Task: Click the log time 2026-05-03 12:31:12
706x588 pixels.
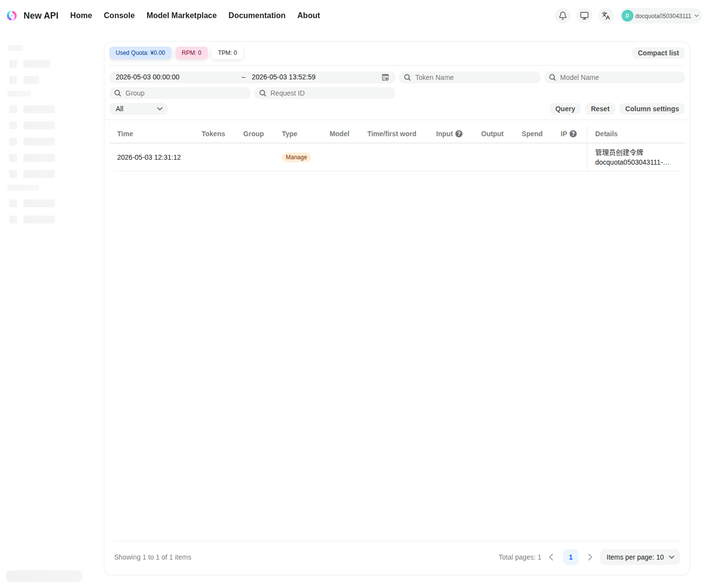Action: pos(149,157)
